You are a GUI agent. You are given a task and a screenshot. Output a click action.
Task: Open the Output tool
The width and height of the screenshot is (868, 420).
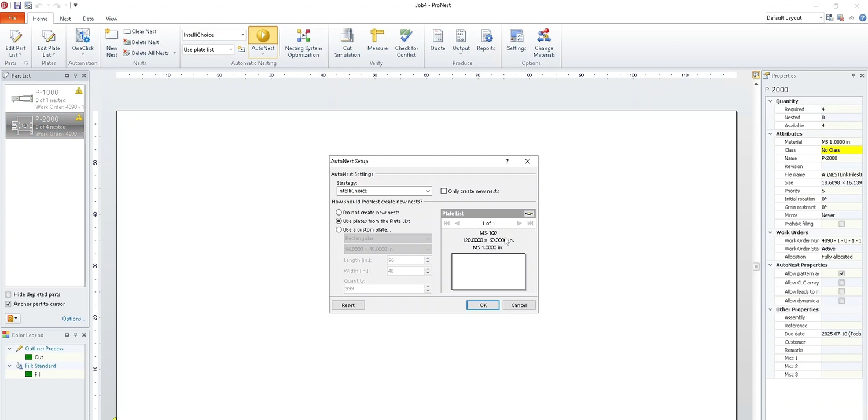pos(461,41)
